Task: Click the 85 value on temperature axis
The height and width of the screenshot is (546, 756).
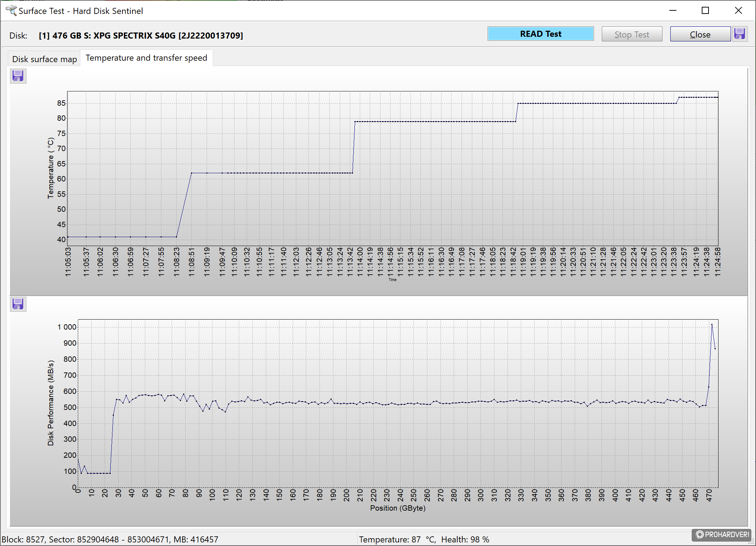Action: [61, 103]
